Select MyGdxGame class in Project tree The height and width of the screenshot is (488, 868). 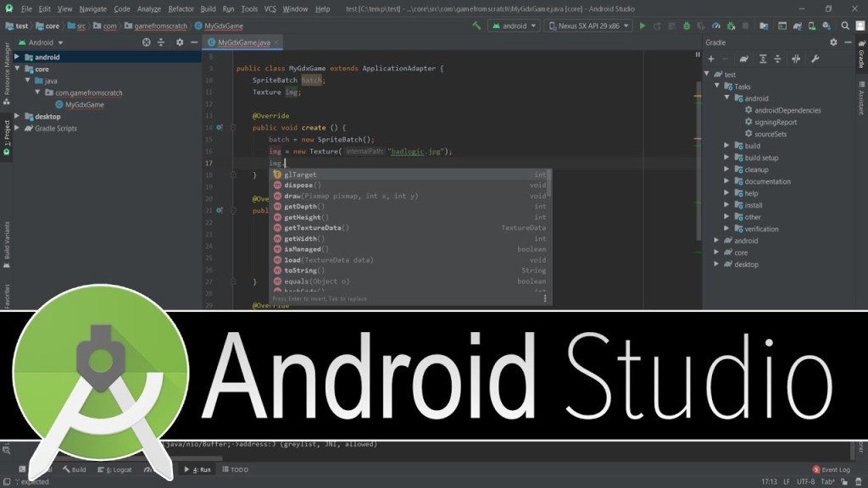coord(79,104)
